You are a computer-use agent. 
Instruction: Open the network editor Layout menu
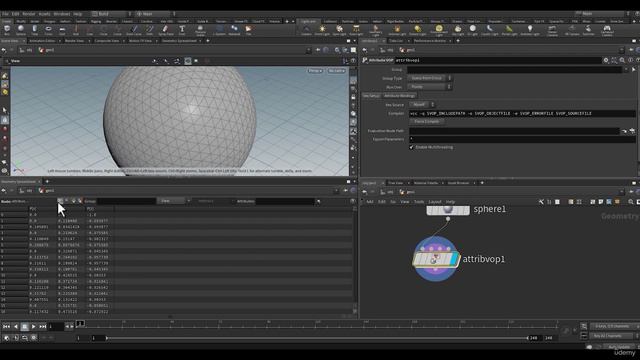click(435, 202)
